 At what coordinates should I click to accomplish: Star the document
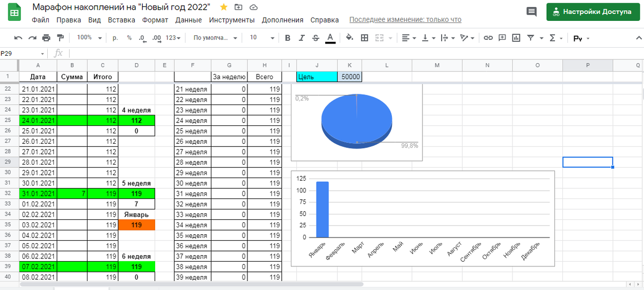tap(224, 7)
